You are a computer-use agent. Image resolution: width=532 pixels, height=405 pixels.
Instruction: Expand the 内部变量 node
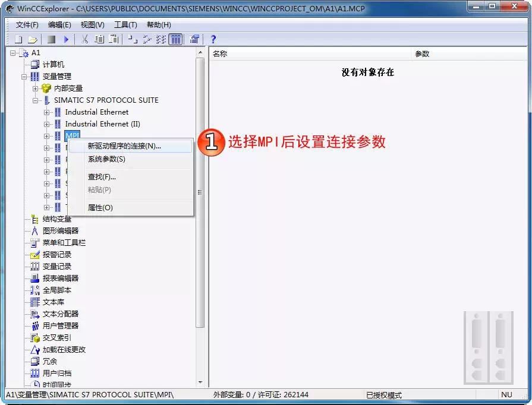[x=35, y=88]
